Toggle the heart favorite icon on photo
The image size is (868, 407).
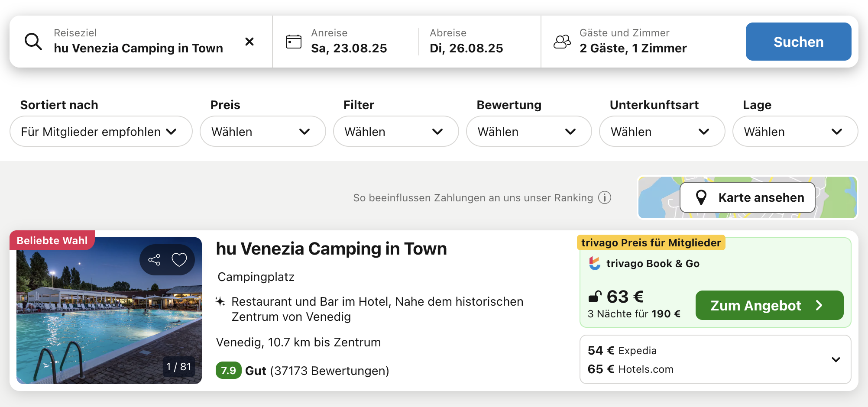[x=179, y=260]
